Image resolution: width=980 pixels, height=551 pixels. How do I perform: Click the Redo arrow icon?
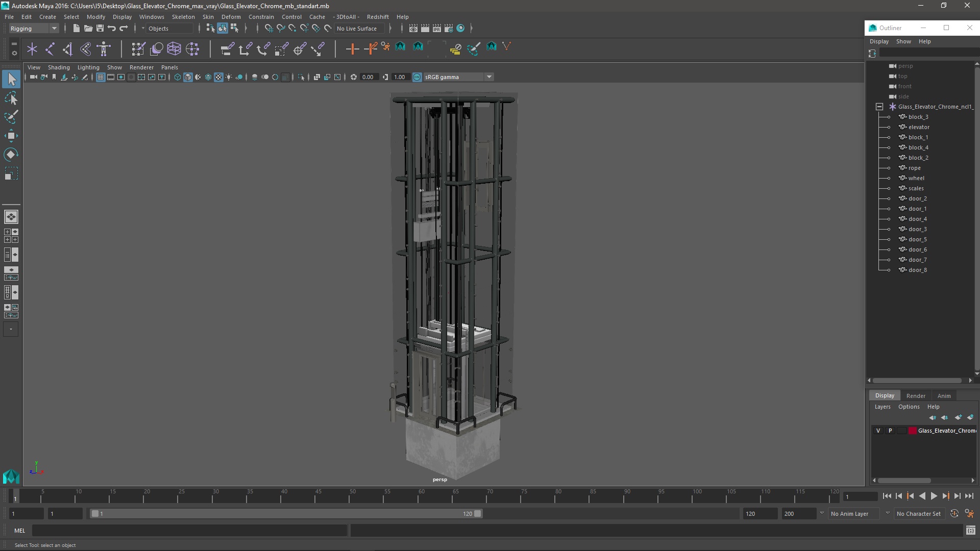pos(124,29)
